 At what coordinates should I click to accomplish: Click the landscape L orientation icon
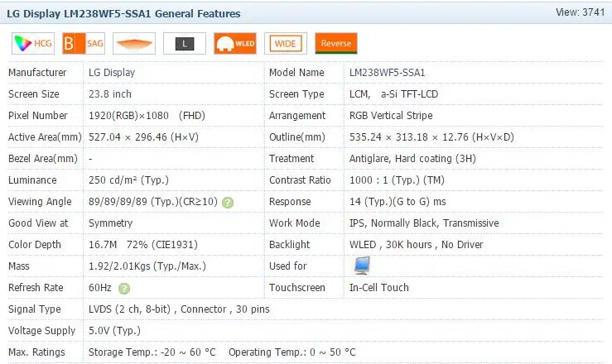pos(185,43)
